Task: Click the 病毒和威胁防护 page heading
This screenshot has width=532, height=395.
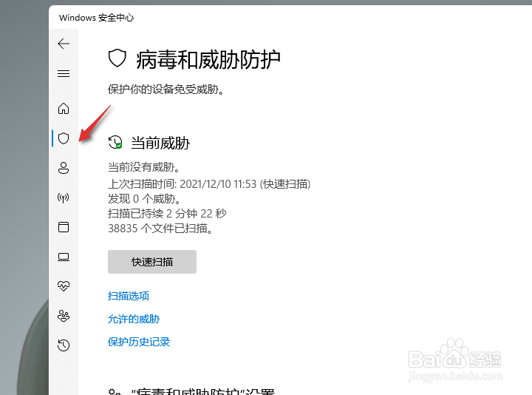Action: pyautogui.click(x=208, y=60)
